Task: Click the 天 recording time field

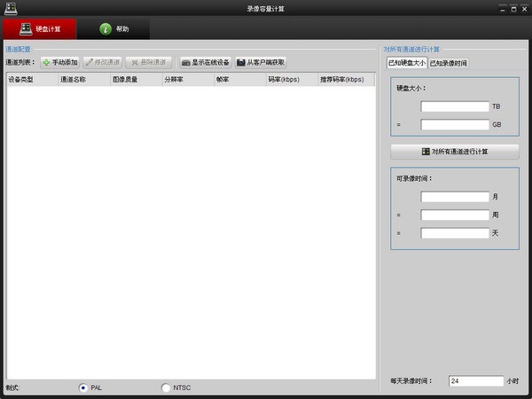Action: 455,233
